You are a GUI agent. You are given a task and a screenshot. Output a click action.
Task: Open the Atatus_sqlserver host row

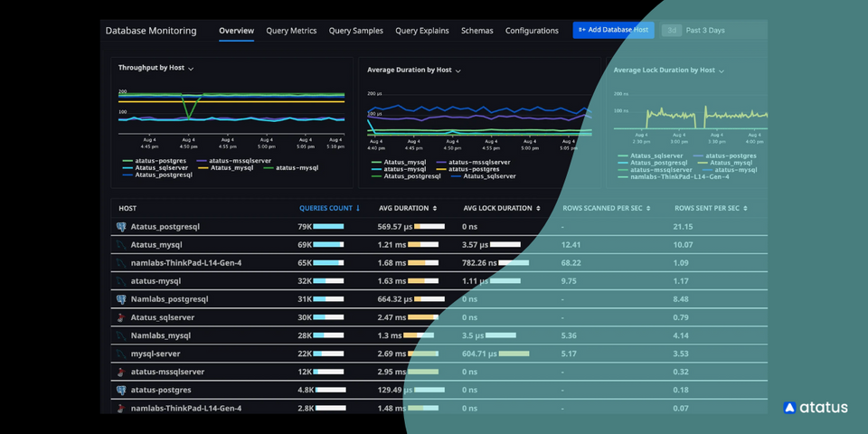click(439, 317)
